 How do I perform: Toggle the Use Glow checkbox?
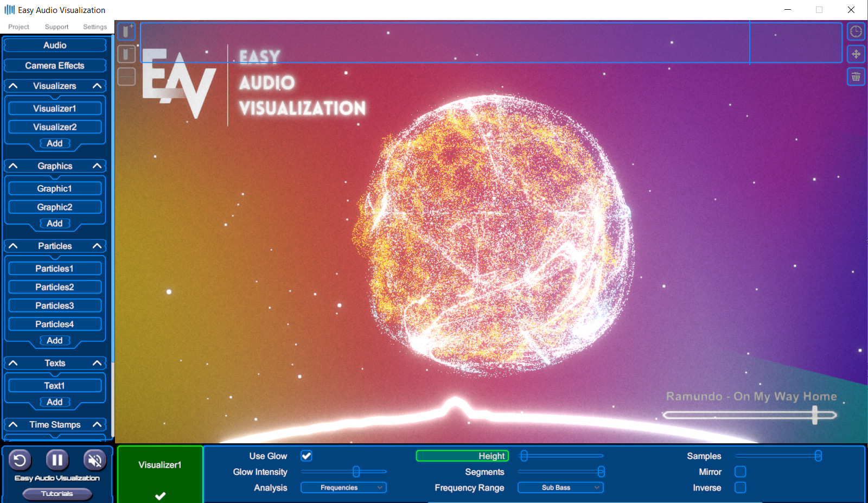pyautogui.click(x=307, y=456)
